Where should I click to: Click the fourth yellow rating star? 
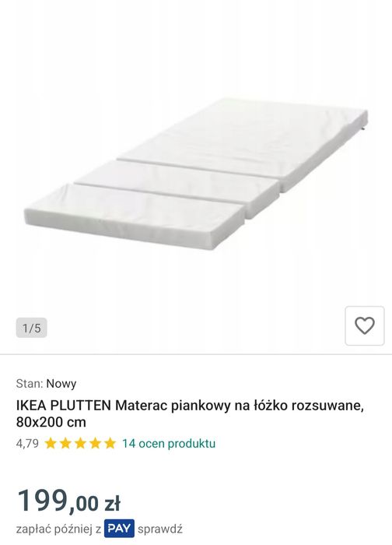95,444
